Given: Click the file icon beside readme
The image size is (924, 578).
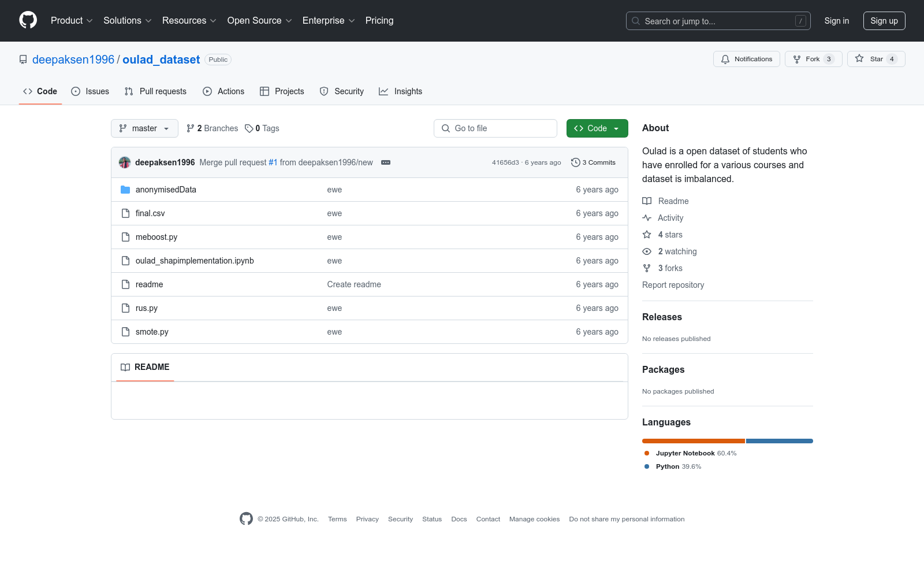Looking at the screenshot, I should click(x=125, y=284).
